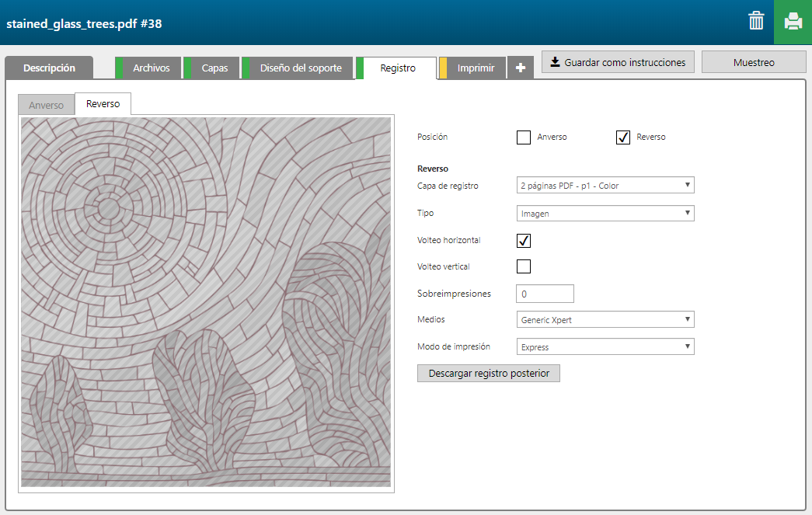Uncheck the Reverso position checkbox

click(622, 137)
